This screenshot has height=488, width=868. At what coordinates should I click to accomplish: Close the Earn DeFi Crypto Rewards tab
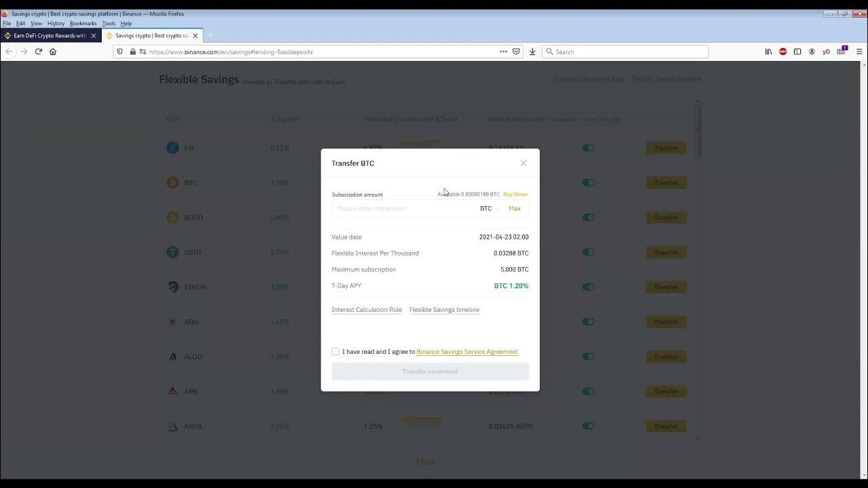pyautogui.click(x=94, y=36)
